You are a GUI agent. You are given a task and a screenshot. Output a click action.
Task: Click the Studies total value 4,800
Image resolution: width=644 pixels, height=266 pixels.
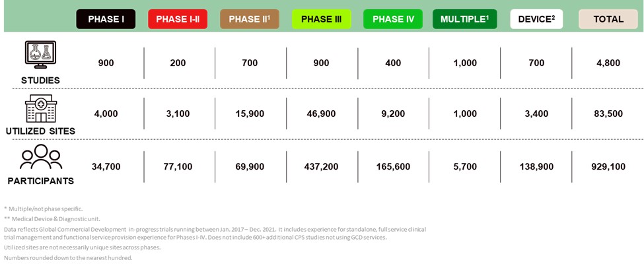(608, 63)
